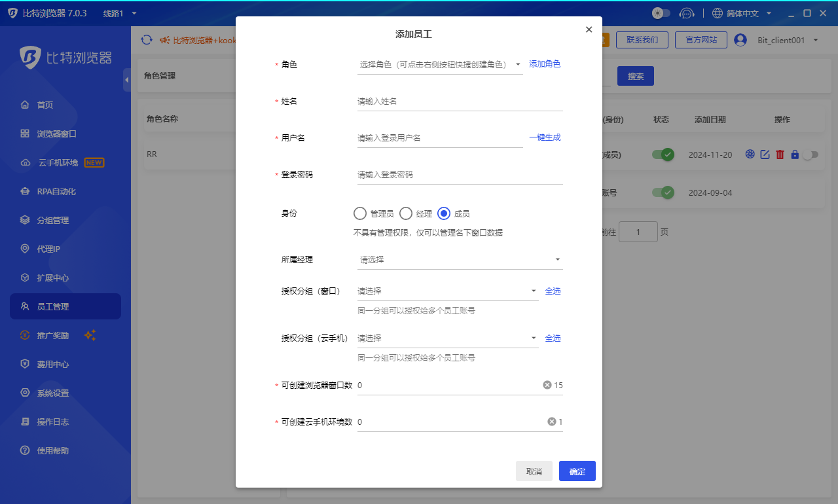Click the 登录密码 password input field

click(x=460, y=175)
